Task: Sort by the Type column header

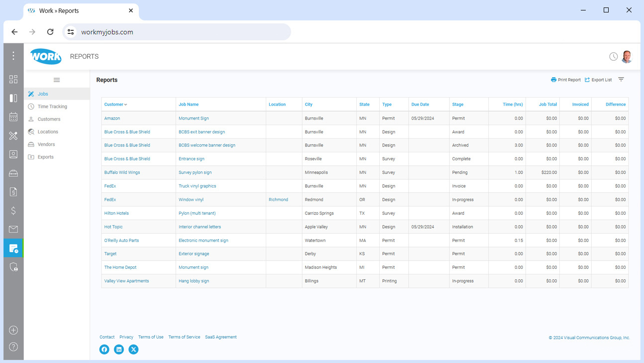Action: 387,105
